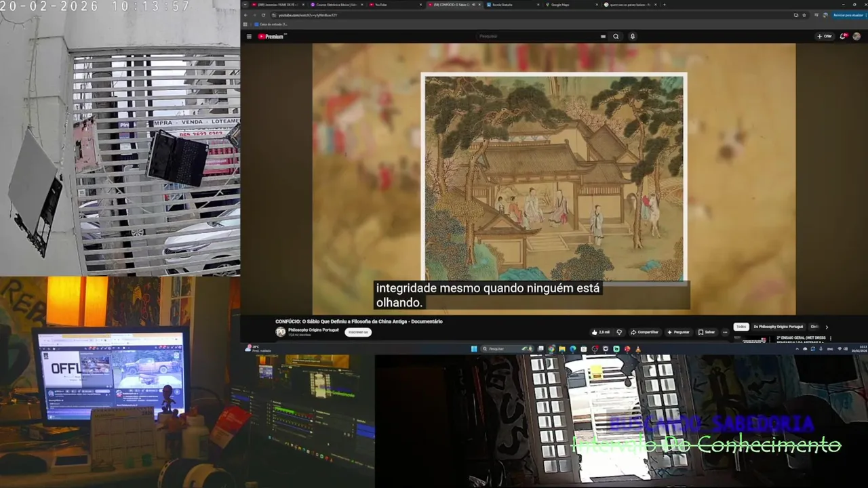Click the Inscrever-se subscribe button
The height and width of the screenshot is (488, 868).
coord(358,332)
